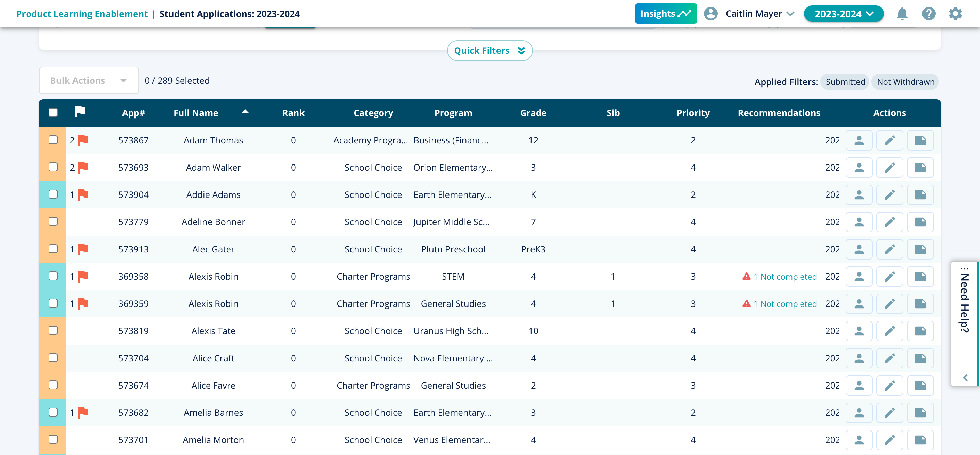Toggle the select-all header checkbox
The image size is (980, 455).
click(x=53, y=113)
